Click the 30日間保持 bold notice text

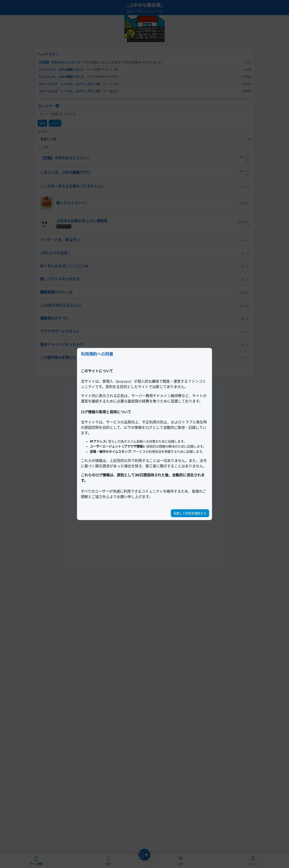[x=143, y=477]
